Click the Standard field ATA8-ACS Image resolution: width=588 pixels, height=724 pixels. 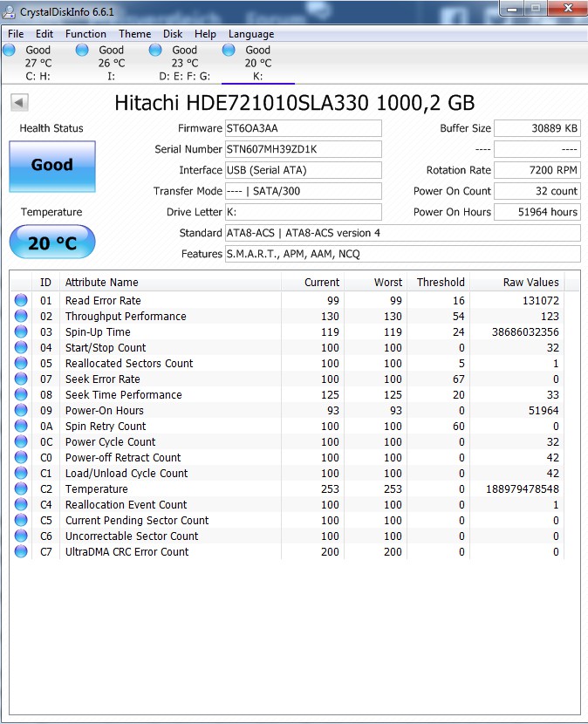point(403,233)
